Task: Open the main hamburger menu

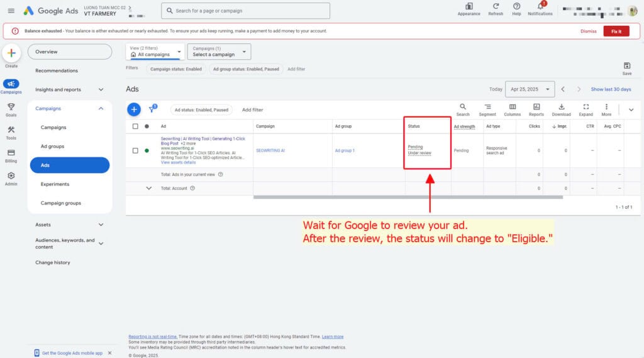Action: coord(11,11)
